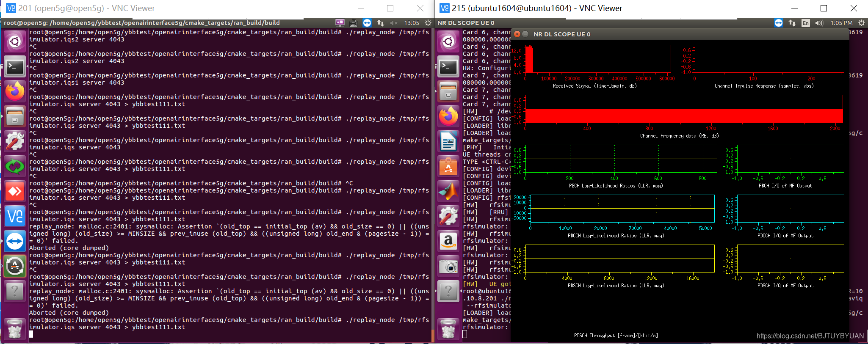
Task: Open Terminal from right session launcher
Action: (x=448, y=66)
